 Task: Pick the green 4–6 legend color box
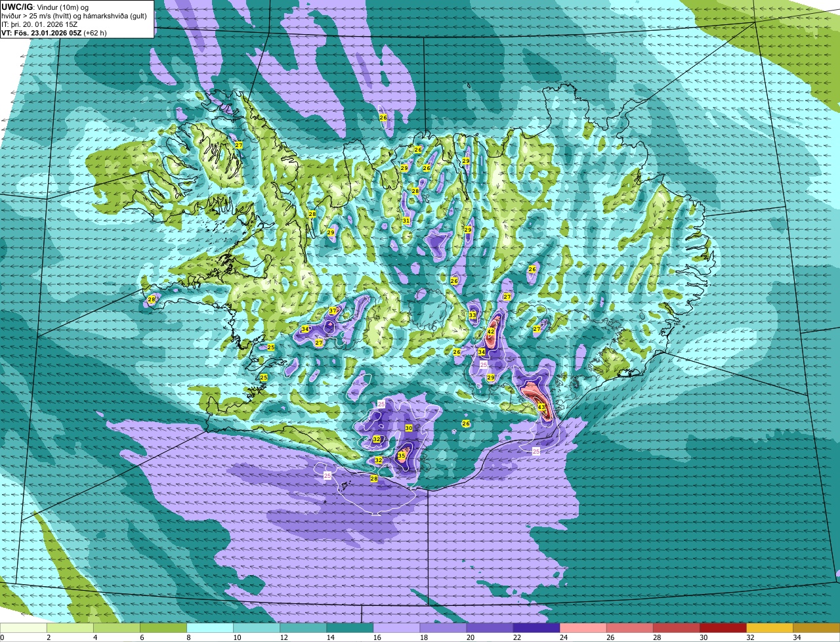tap(117, 628)
